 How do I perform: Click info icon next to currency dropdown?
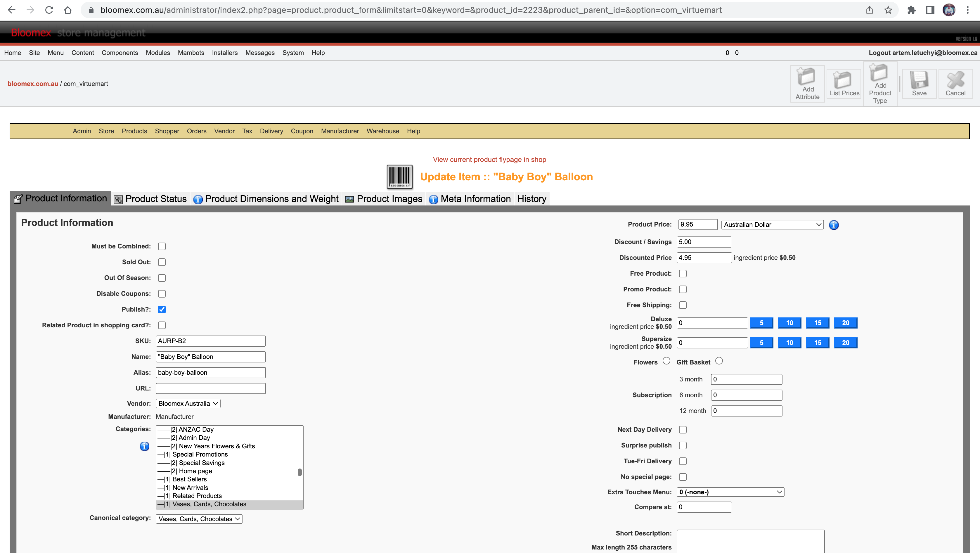(x=834, y=225)
